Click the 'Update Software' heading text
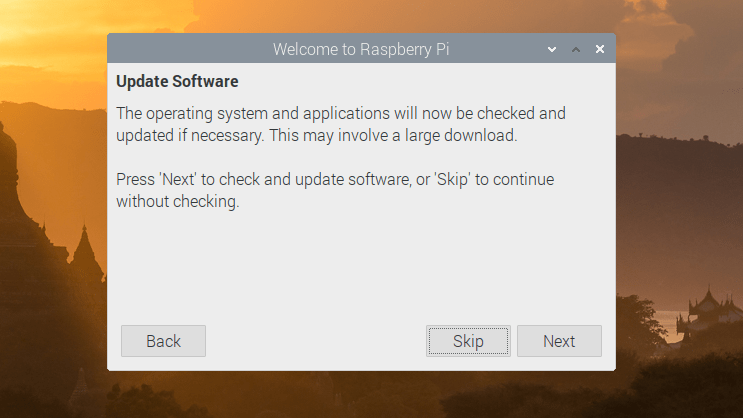743x418 pixels. click(177, 82)
